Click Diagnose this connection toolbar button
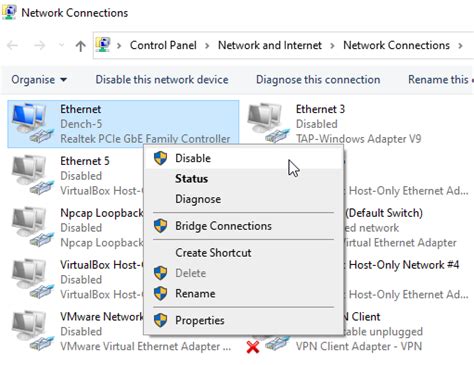This screenshot has height=365, width=474. [x=318, y=80]
